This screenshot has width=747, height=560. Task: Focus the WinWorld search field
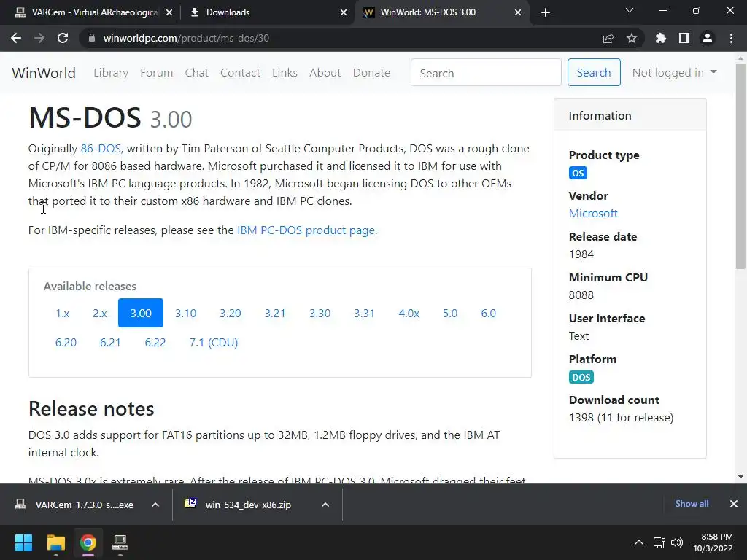[x=486, y=72]
